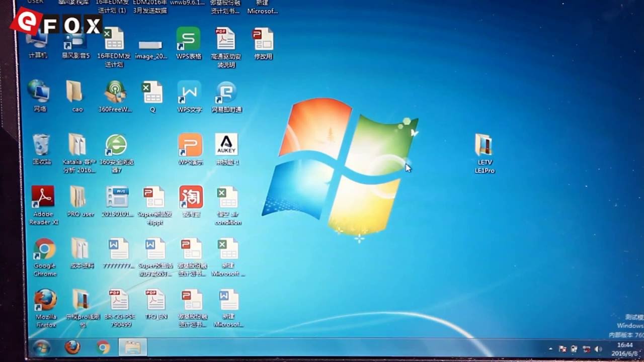Launch Firefox from the taskbar
644x362 pixels.
pos(72,347)
